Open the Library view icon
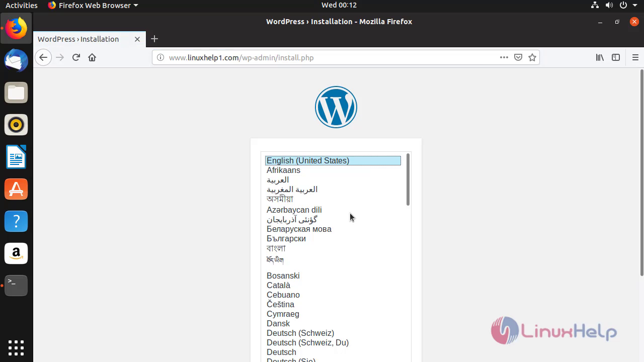 point(600,57)
